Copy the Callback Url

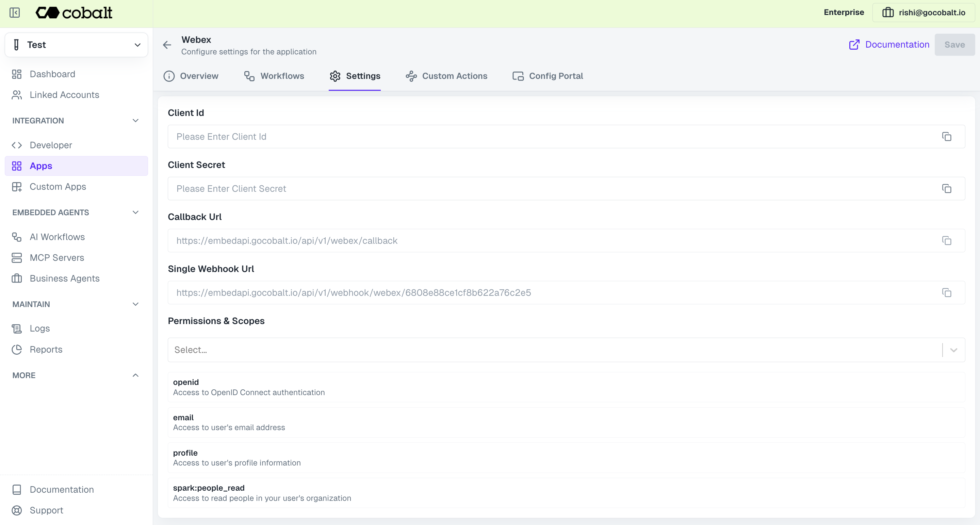pos(947,241)
